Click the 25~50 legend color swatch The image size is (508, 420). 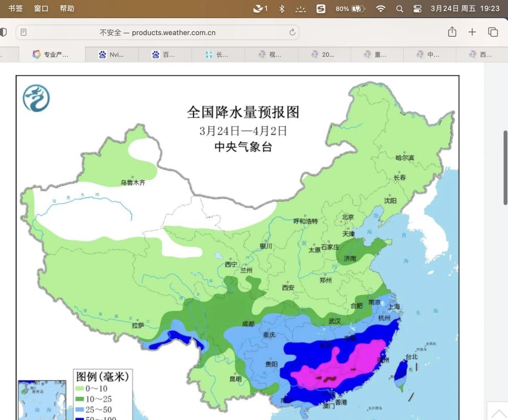pyautogui.click(x=79, y=409)
